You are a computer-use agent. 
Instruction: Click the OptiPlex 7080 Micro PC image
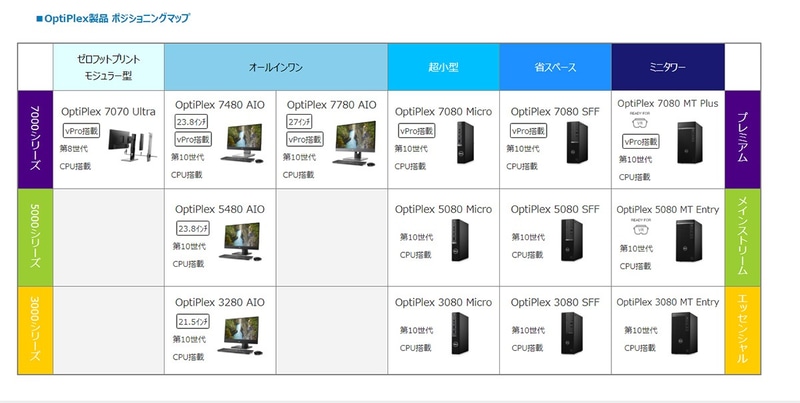pyautogui.click(x=465, y=142)
